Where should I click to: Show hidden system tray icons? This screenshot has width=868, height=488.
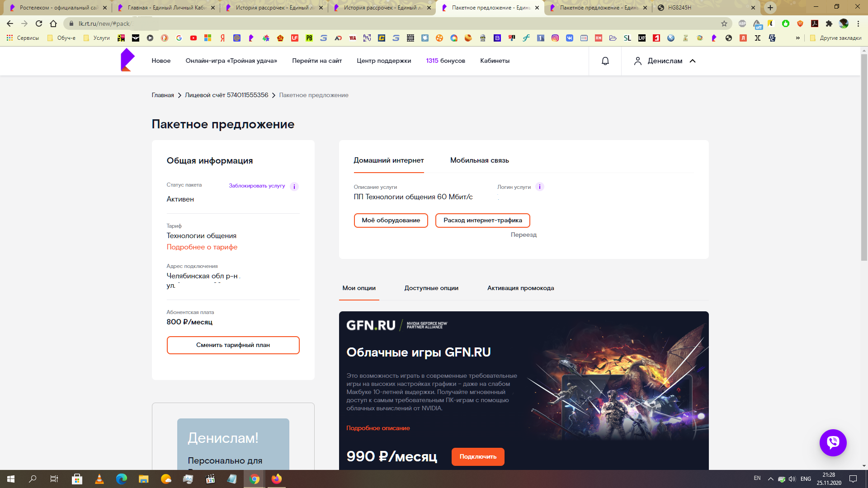point(770,479)
